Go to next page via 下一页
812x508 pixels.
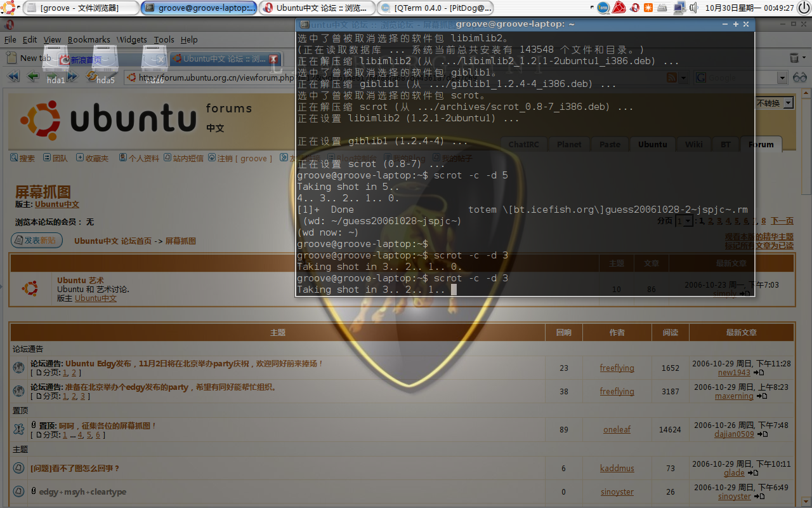(782, 221)
